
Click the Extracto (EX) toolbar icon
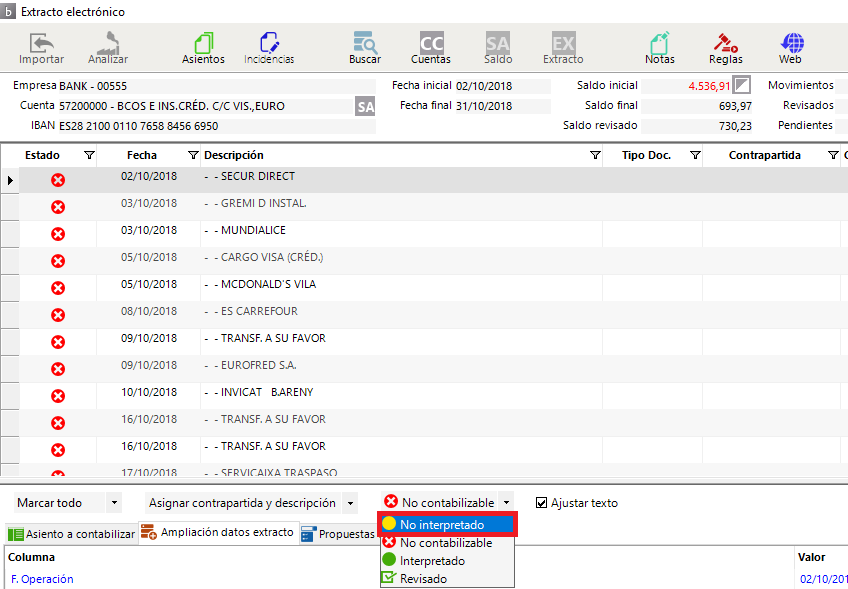(564, 48)
